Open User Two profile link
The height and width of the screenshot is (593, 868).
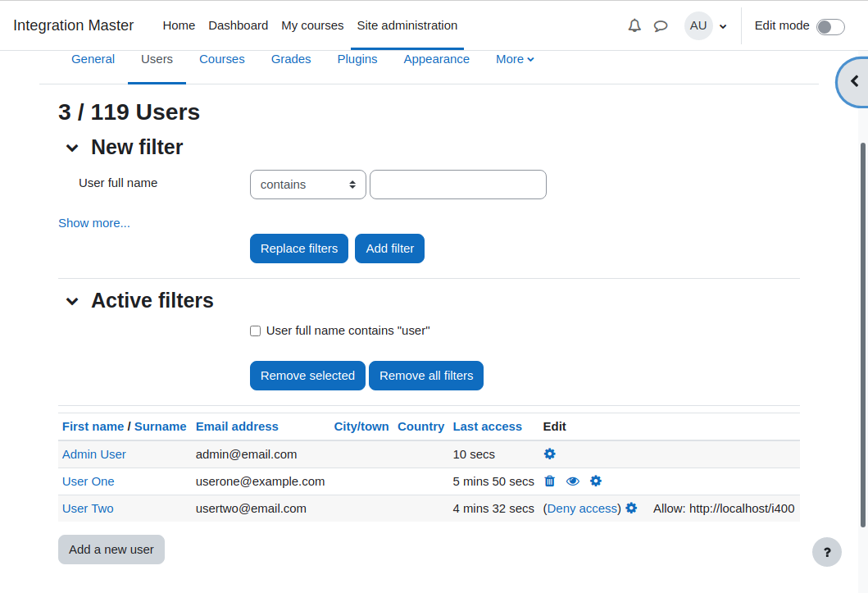(x=88, y=509)
